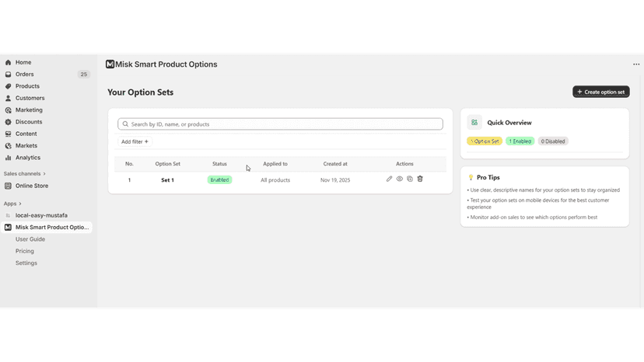Image resolution: width=644 pixels, height=362 pixels.
Task: Open the Pricing page
Action: [25, 251]
